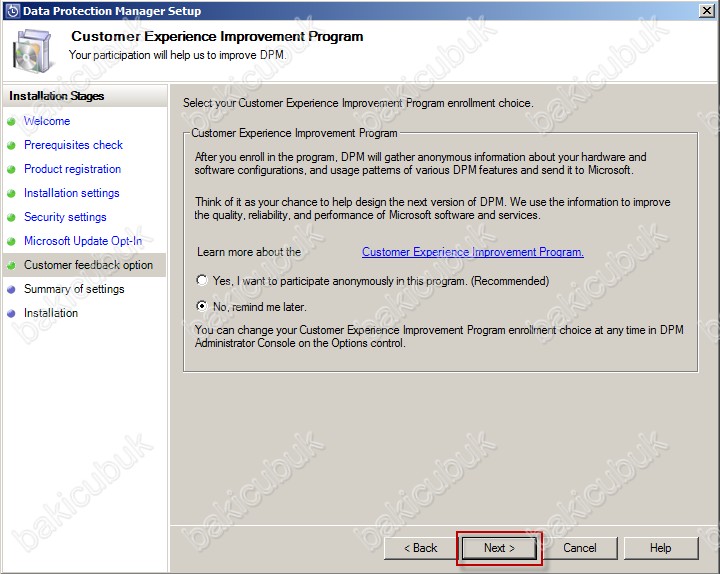The image size is (720, 574).
Task: Select Yes, participate anonymously radio button
Action: (202, 280)
